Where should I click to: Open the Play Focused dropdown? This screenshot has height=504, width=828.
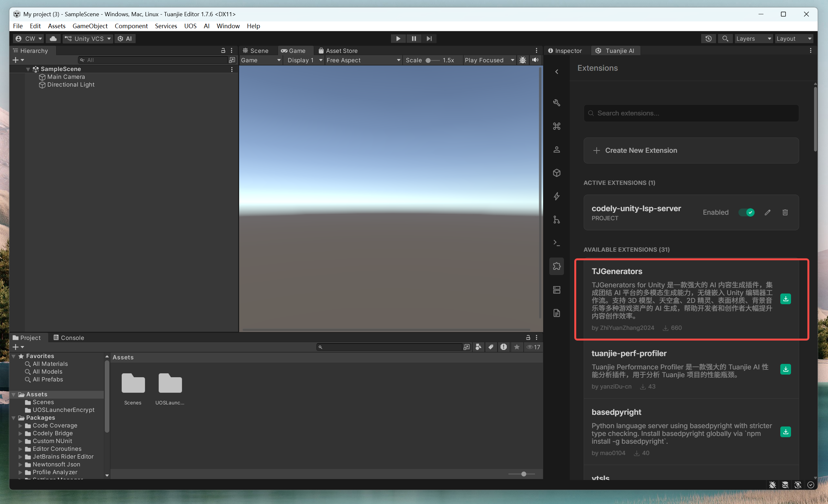click(489, 60)
